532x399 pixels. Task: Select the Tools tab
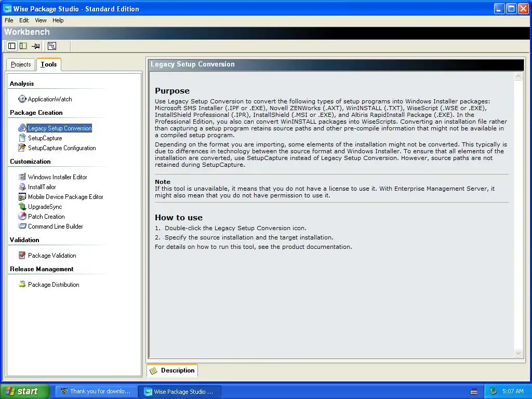tap(49, 64)
